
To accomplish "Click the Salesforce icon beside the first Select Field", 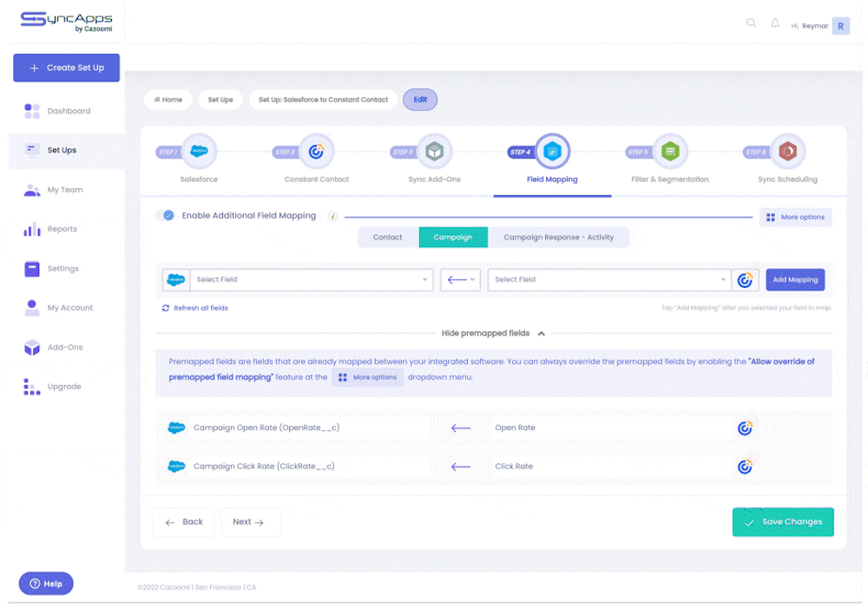I will pyautogui.click(x=176, y=280).
